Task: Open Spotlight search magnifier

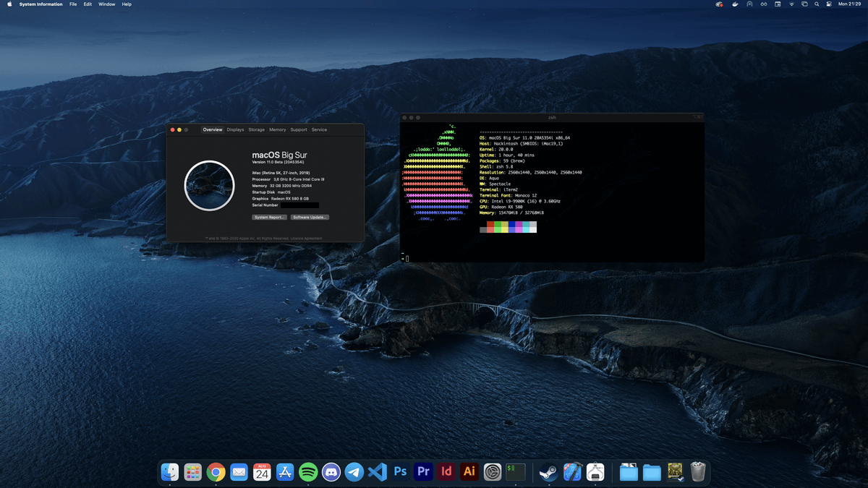Action: (x=817, y=4)
